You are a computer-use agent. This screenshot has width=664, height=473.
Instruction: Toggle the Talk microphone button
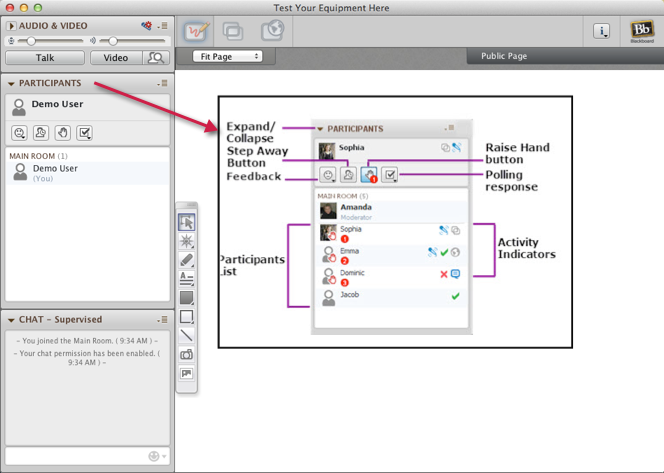45,58
